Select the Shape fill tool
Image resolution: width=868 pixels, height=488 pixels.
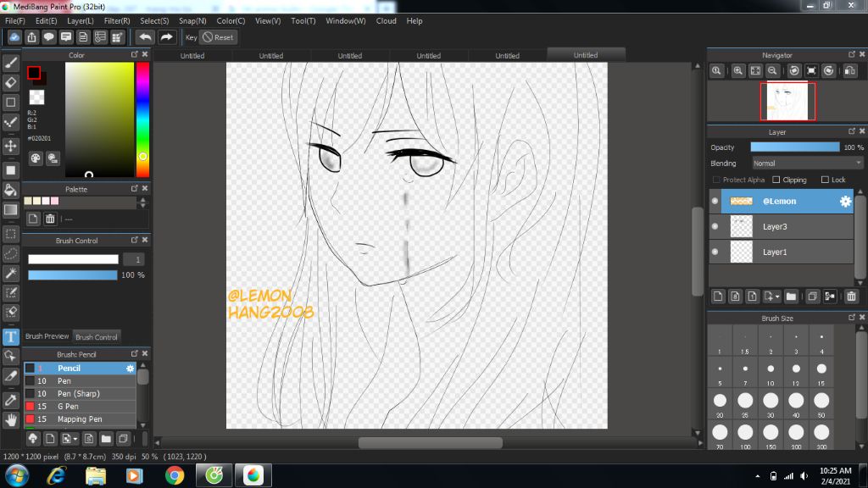(x=10, y=169)
